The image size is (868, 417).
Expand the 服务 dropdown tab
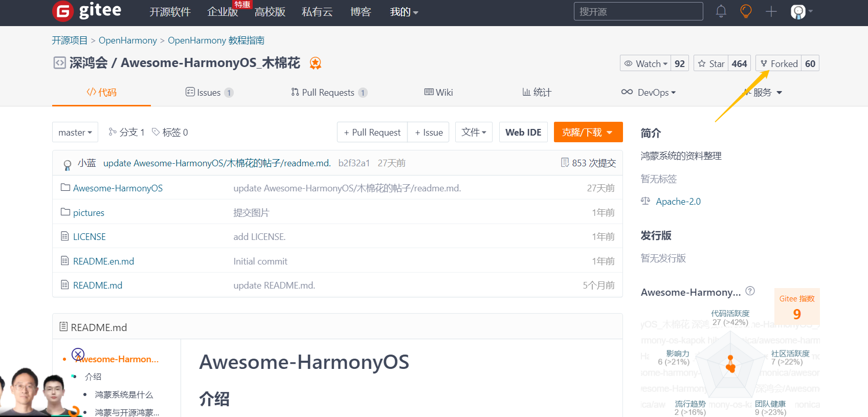pos(763,93)
